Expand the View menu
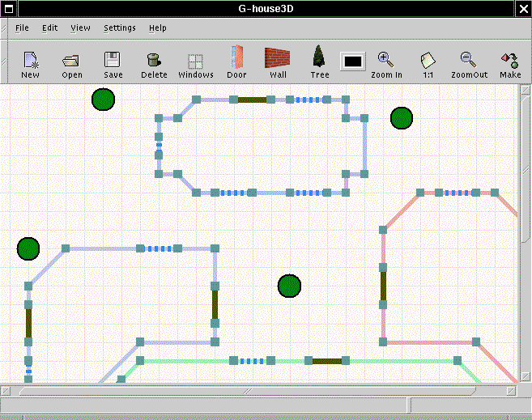 80,28
